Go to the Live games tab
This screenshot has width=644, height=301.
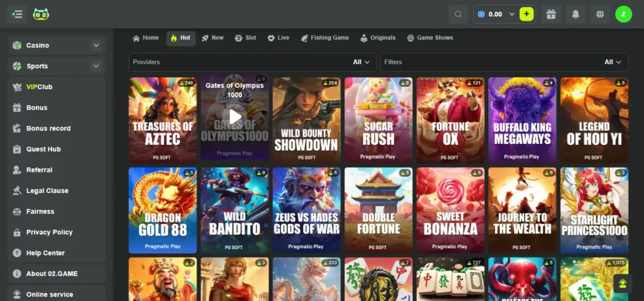278,38
